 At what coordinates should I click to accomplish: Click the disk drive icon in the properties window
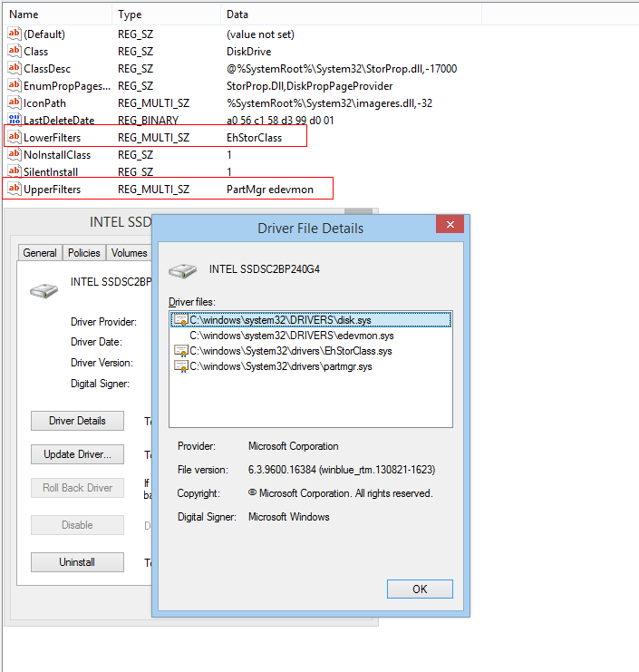[44, 290]
